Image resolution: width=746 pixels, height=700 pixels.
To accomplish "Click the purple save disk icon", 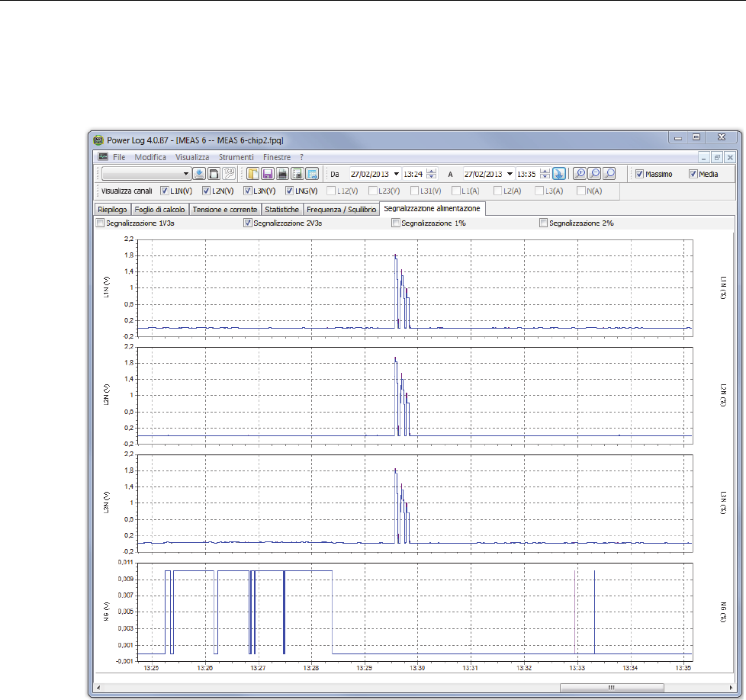I will [x=268, y=174].
